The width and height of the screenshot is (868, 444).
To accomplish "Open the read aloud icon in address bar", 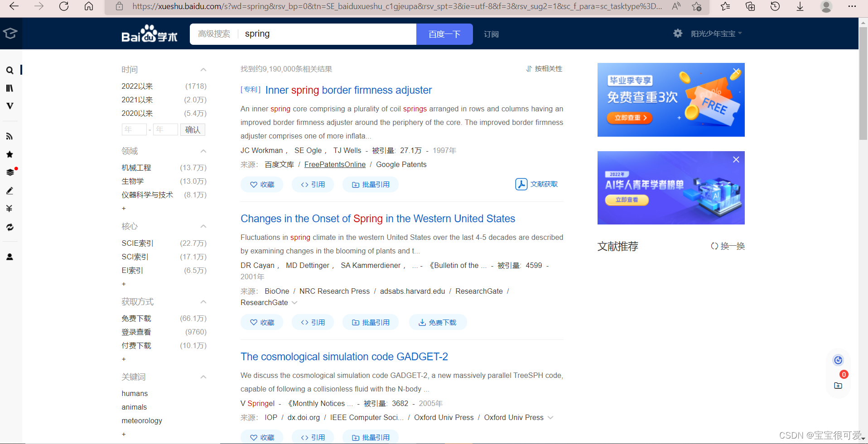I will [x=676, y=6].
